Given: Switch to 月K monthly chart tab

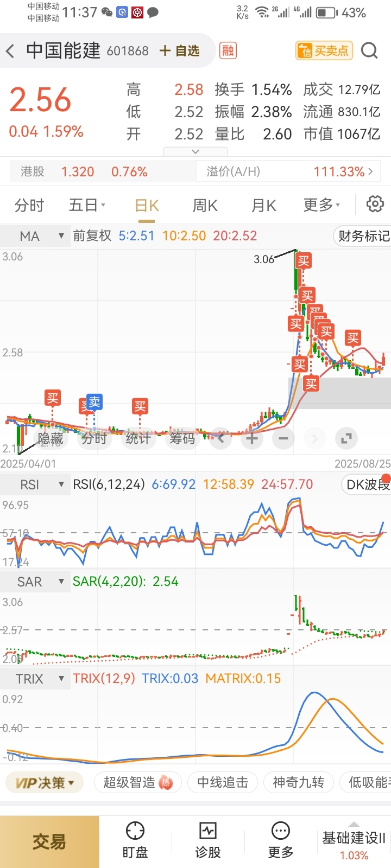Looking at the screenshot, I should [264, 206].
